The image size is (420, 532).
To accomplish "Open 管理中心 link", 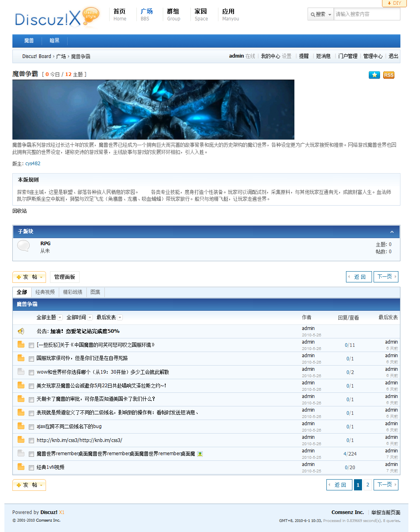I will [373, 56].
